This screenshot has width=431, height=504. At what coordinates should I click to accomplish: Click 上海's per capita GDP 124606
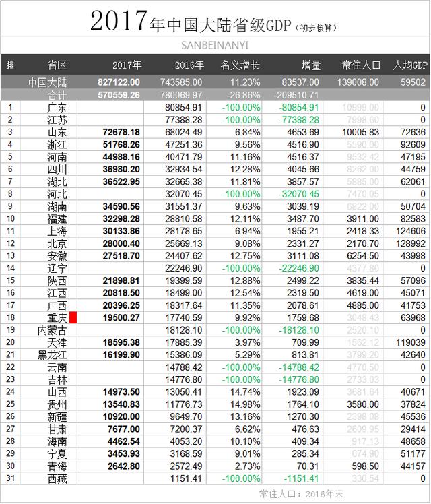point(411,231)
